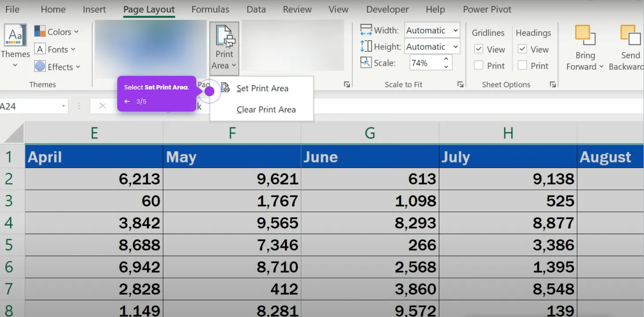Switch to the Home tab

(x=53, y=9)
